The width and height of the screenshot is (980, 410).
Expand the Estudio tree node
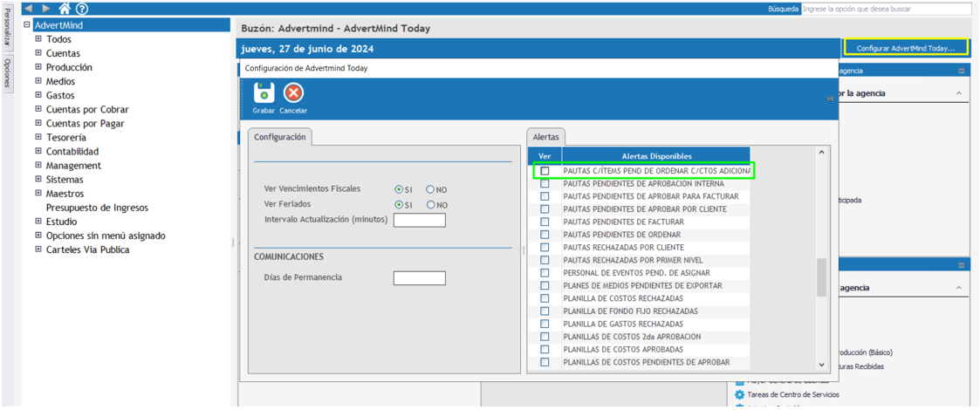[38, 222]
